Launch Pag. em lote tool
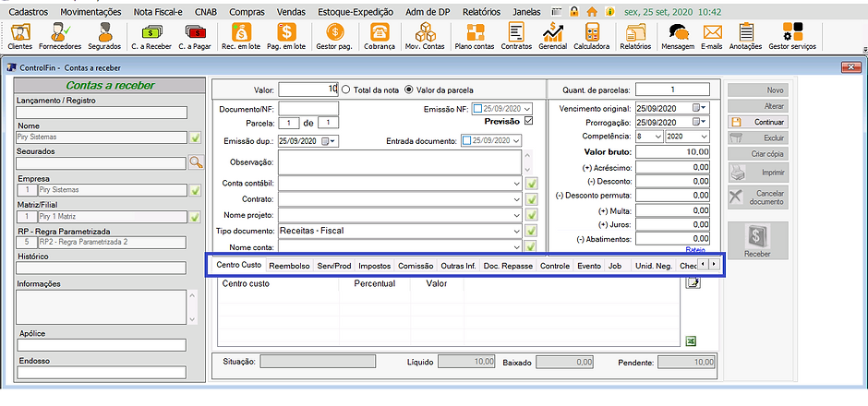This screenshot has width=868, height=406. 285,37
